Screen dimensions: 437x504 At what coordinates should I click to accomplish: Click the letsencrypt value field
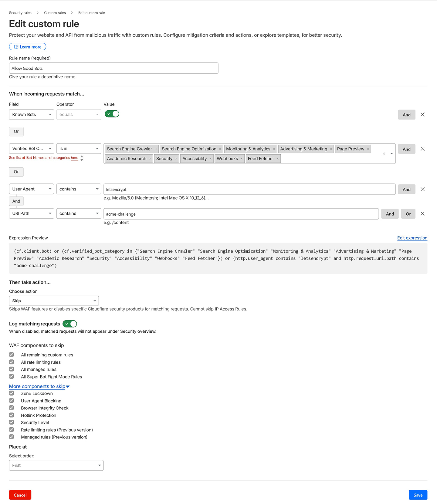click(249, 189)
